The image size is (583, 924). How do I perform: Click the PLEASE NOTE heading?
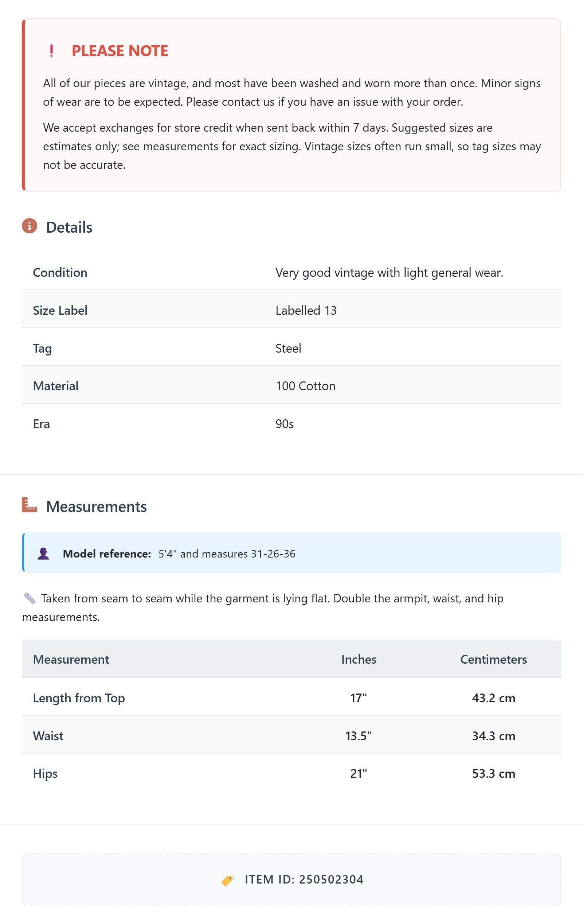[x=120, y=51]
